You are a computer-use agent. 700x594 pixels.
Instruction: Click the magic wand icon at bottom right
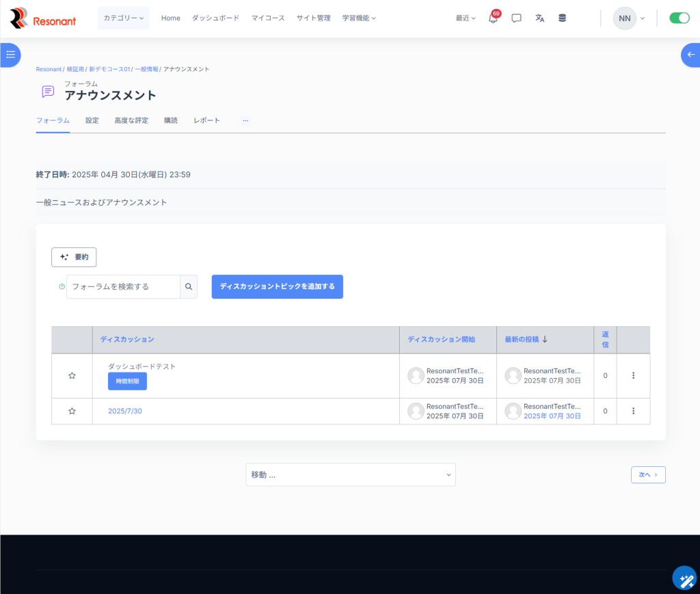tap(684, 578)
